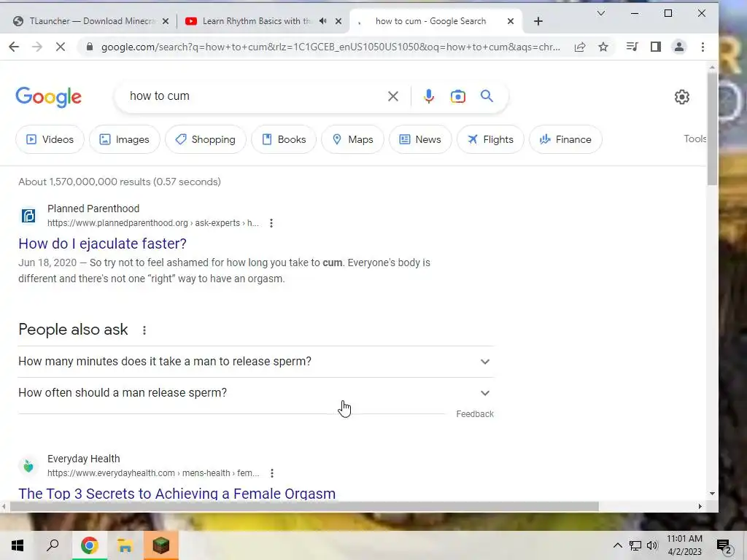747x560 pixels.
Task: Open Chrome three-dot menu
Action: (703, 47)
